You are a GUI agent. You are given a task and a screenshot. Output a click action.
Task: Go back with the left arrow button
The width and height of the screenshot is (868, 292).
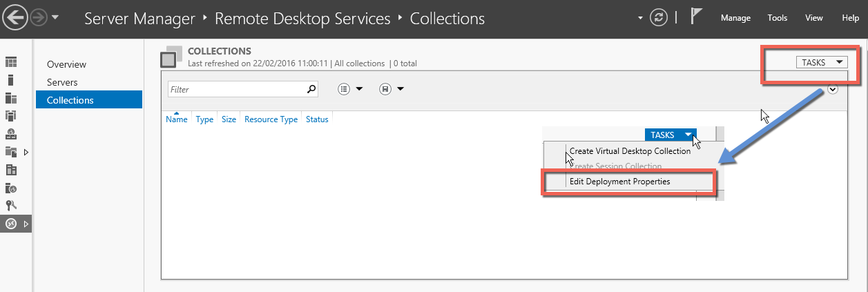(15, 17)
